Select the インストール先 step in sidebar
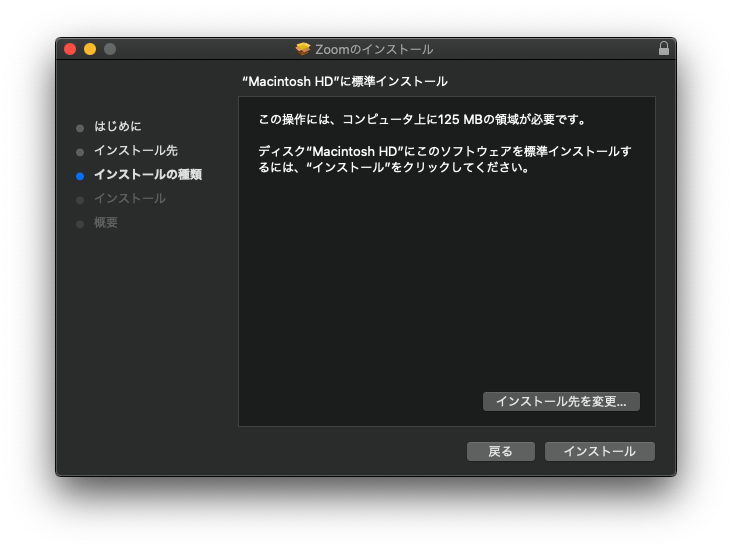Viewport: 732px width, 550px height. tap(136, 150)
